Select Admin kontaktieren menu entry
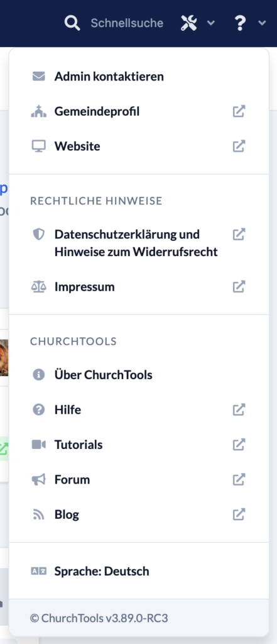The image size is (277, 644). 139,76
